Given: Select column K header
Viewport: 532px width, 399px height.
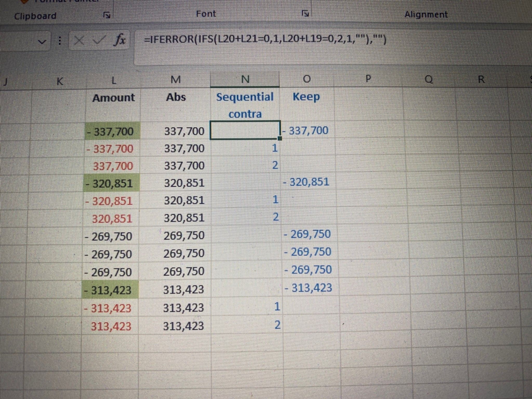Looking at the screenshot, I should [x=59, y=81].
